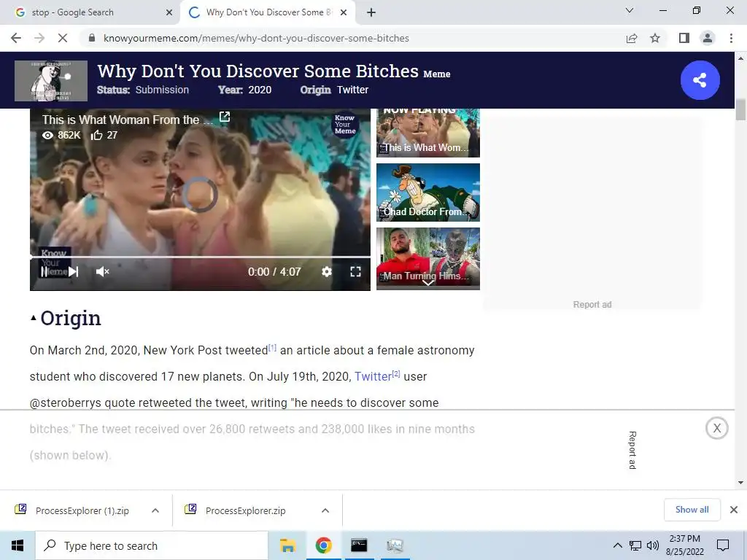Open the tab search dropdown
The width and height of the screenshot is (747, 560).
pos(630,10)
